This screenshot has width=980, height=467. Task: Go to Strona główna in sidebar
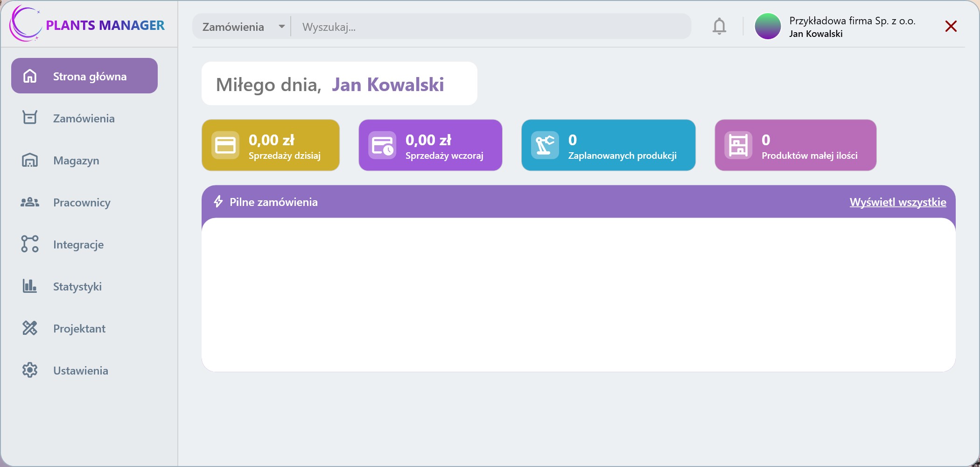point(84,76)
